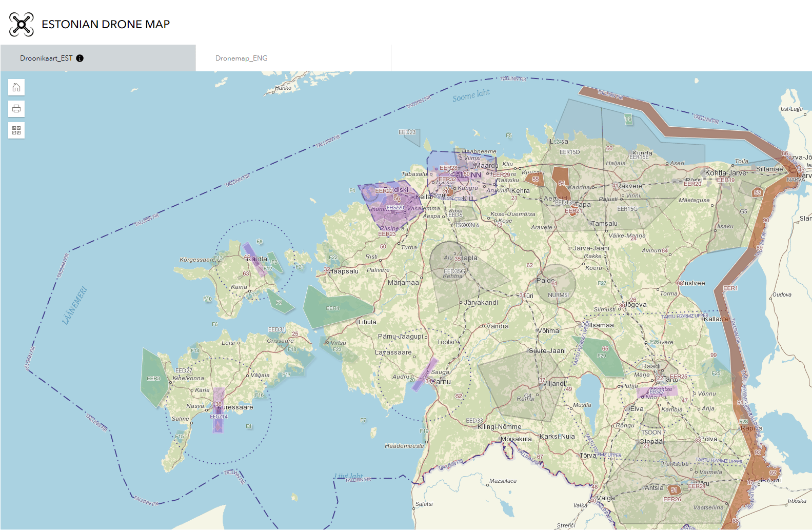Image resolution: width=812 pixels, height=530 pixels.
Task: Switch to the Droonikaart_EST tab
Action: [98, 58]
